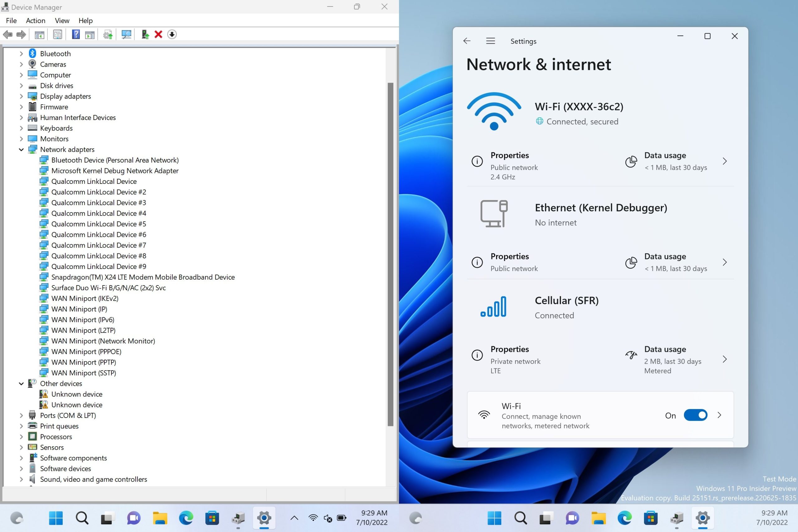This screenshot has height=532, width=798.
Task: Select Snapdragon(TM) X24 LTE Modem Mobile Broadband Device
Action: click(143, 277)
